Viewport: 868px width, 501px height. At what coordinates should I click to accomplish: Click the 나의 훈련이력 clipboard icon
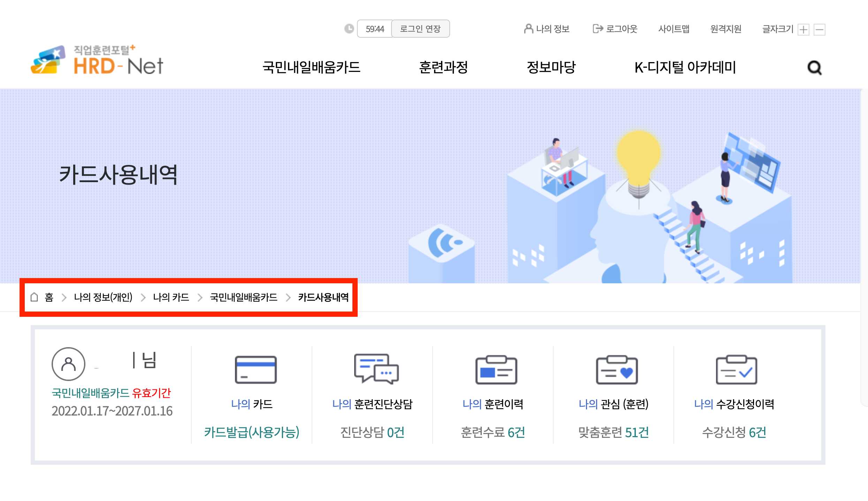(x=496, y=370)
